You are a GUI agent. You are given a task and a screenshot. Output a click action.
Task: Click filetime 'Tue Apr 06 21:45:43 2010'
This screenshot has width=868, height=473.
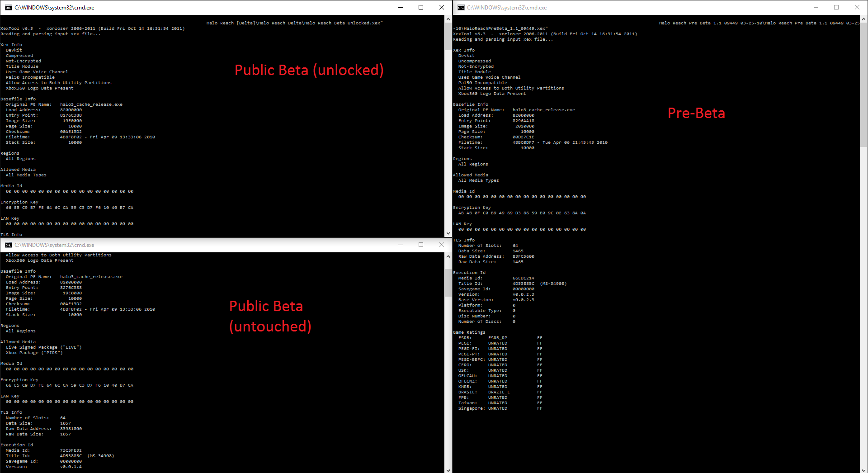[x=575, y=142]
